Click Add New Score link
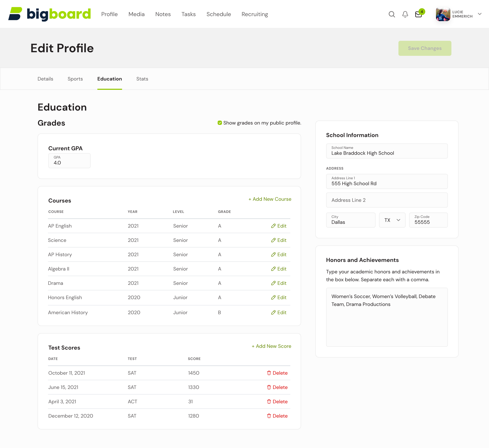The width and height of the screenshot is (489, 448). [x=271, y=346]
